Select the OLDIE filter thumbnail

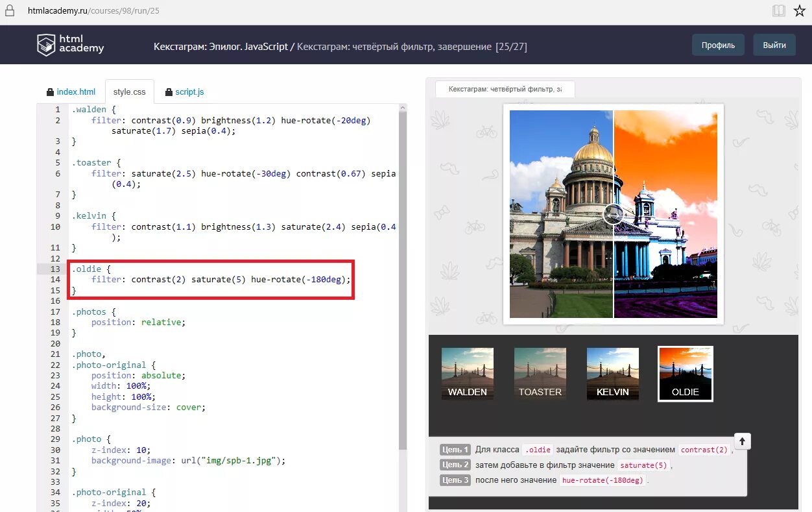686,374
